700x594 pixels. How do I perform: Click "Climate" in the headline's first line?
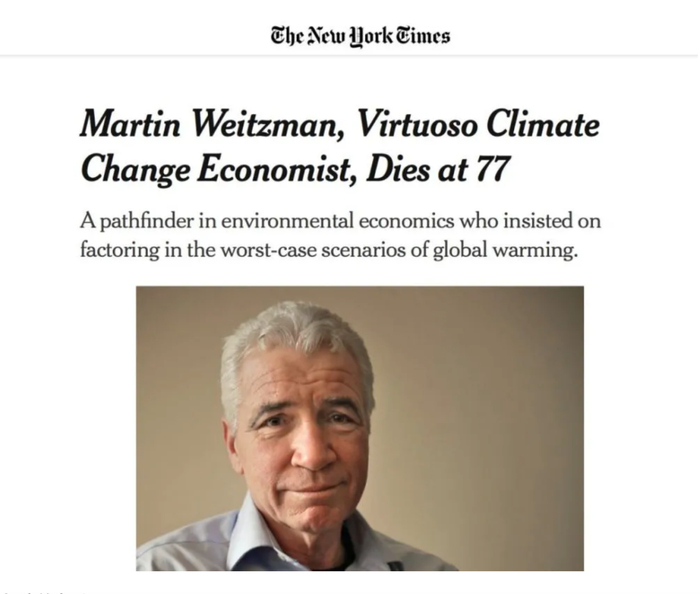point(541,127)
